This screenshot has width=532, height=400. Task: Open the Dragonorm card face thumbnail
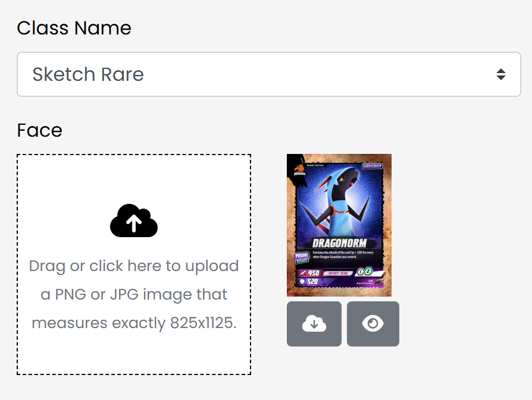click(x=339, y=225)
